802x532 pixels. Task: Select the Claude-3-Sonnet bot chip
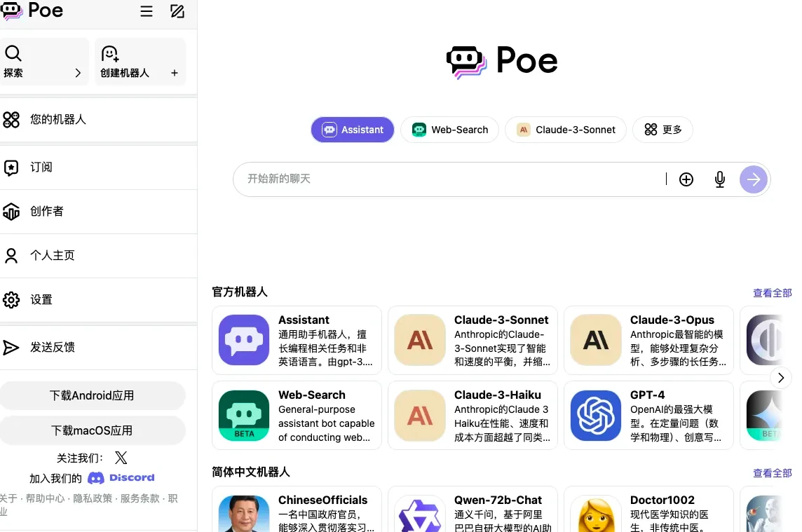565,130
